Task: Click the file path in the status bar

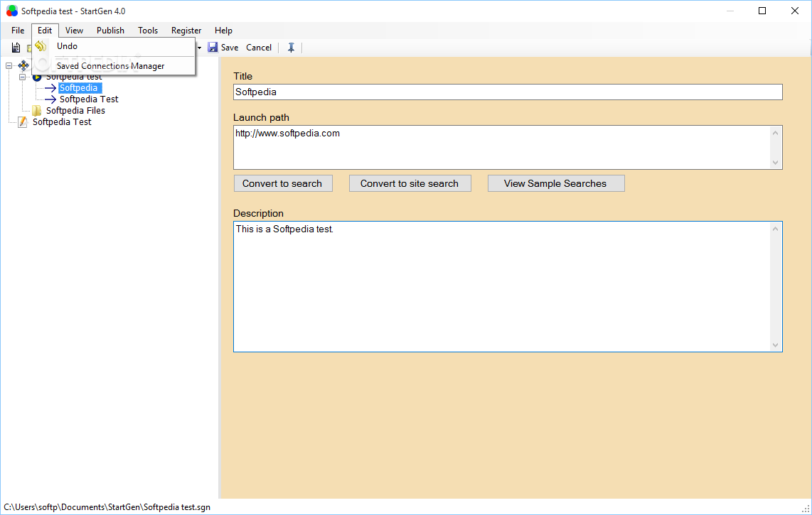Action: tap(107, 507)
